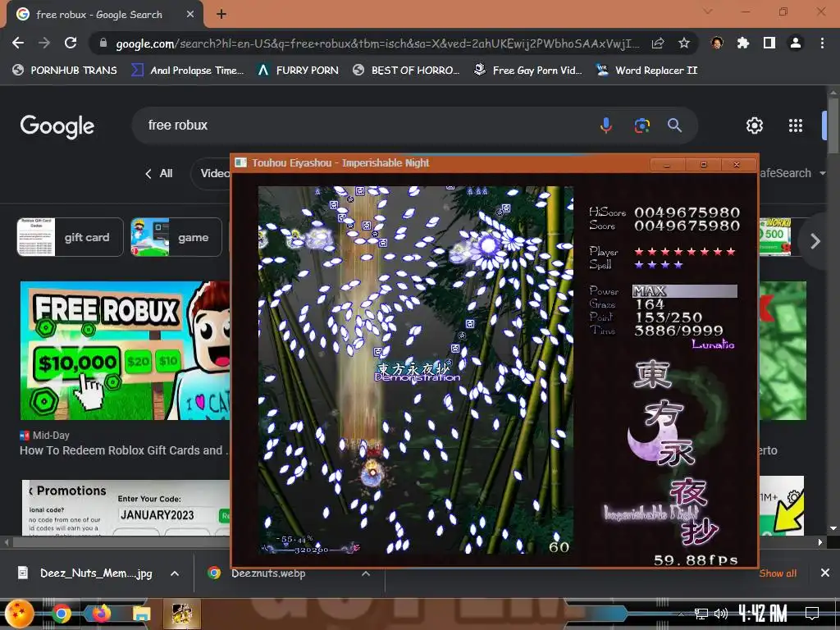
Task: Show more filter chips with right arrow
Action: point(815,241)
